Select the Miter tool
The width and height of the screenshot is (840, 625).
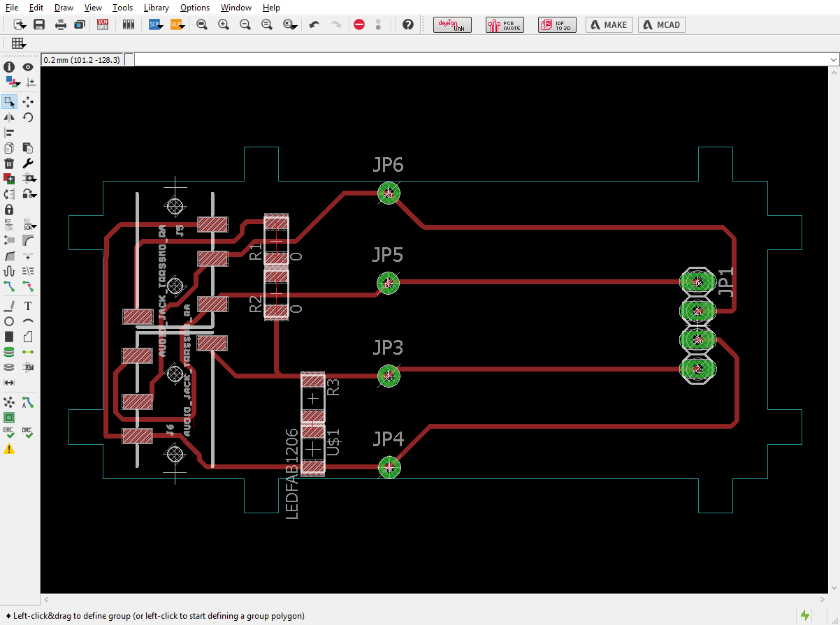tap(28, 240)
